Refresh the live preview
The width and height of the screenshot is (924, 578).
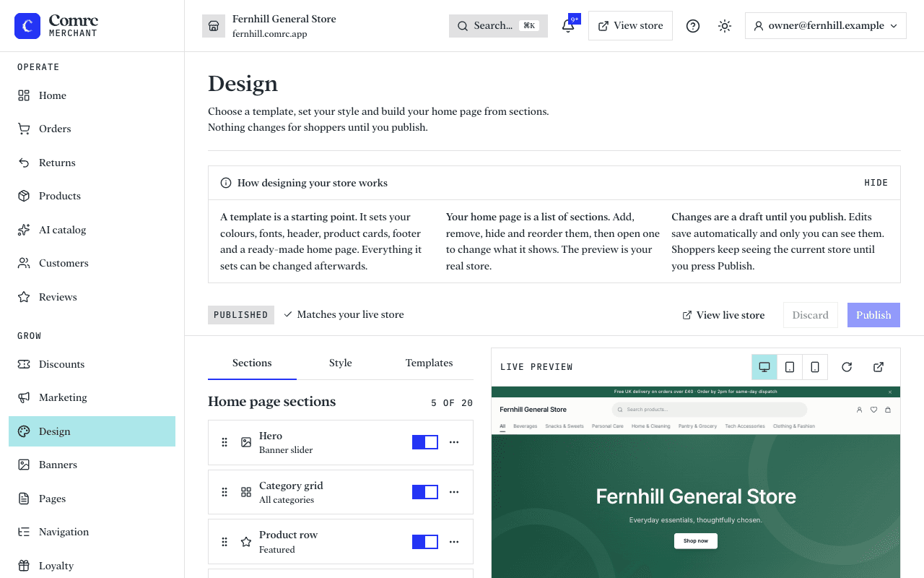(x=847, y=367)
